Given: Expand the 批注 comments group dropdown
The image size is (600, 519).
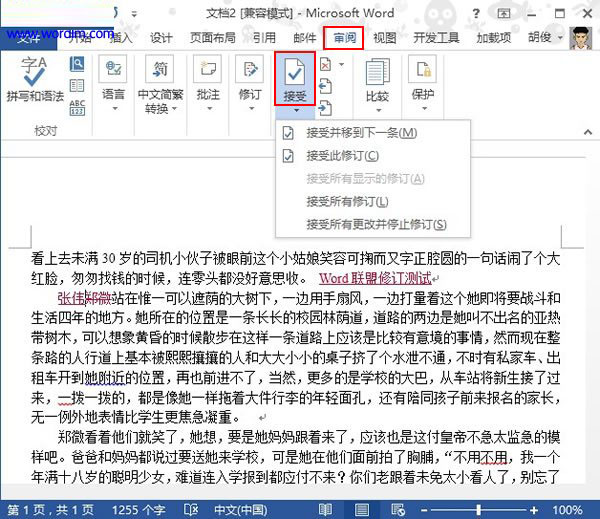Looking at the screenshot, I should coord(208,107).
